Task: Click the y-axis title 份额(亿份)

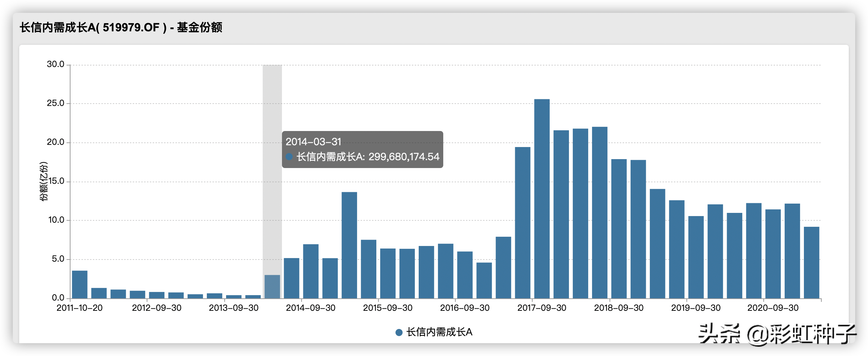Action: point(43,182)
